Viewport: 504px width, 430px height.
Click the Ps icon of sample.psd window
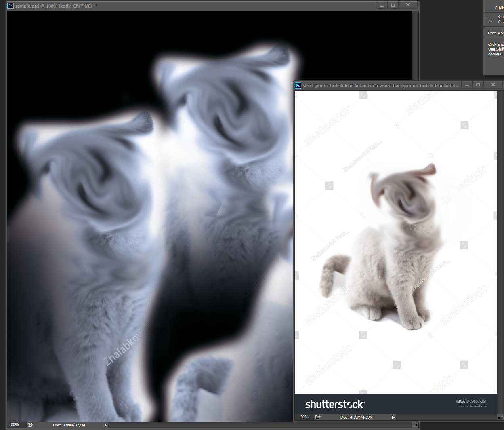10,6
